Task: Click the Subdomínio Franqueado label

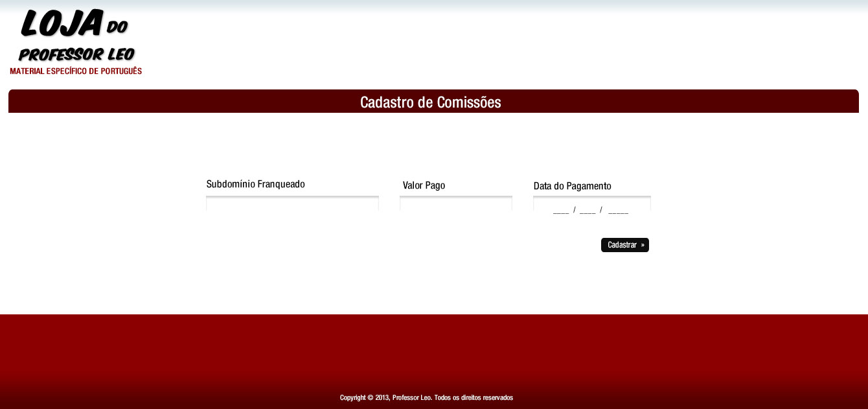Action: pos(255,184)
